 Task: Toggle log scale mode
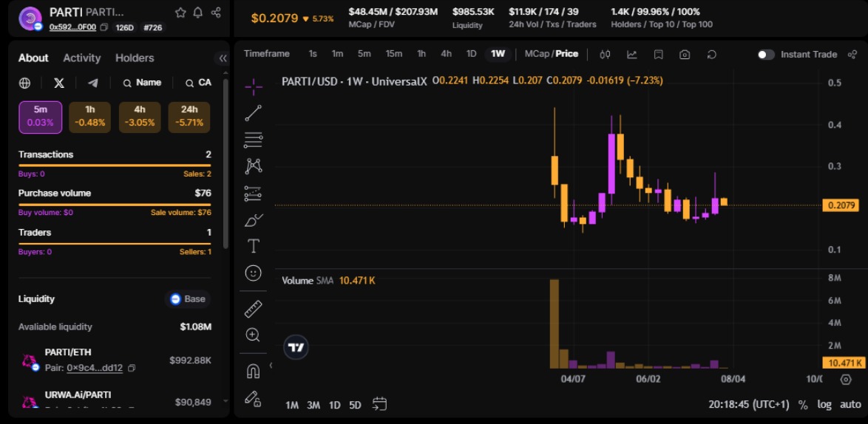(x=824, y=405)
